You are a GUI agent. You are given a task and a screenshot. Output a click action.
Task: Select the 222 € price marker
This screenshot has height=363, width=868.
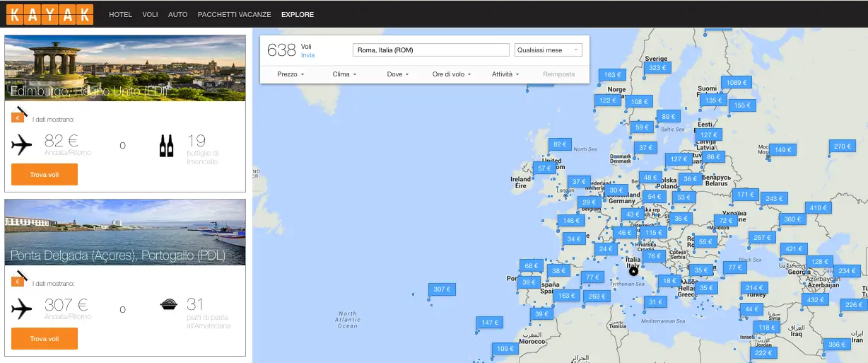point(762,353)
